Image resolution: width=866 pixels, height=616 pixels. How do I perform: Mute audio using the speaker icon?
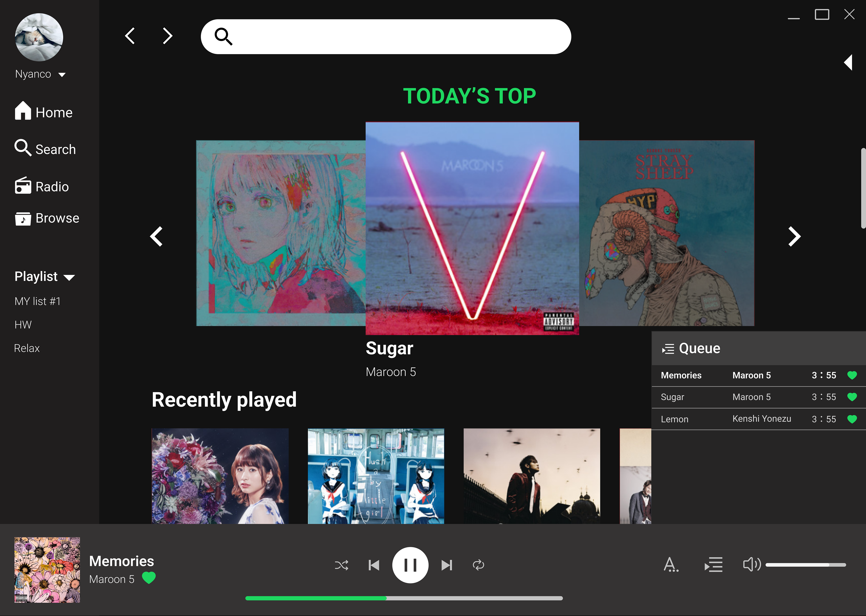click(x=751, y=564)
